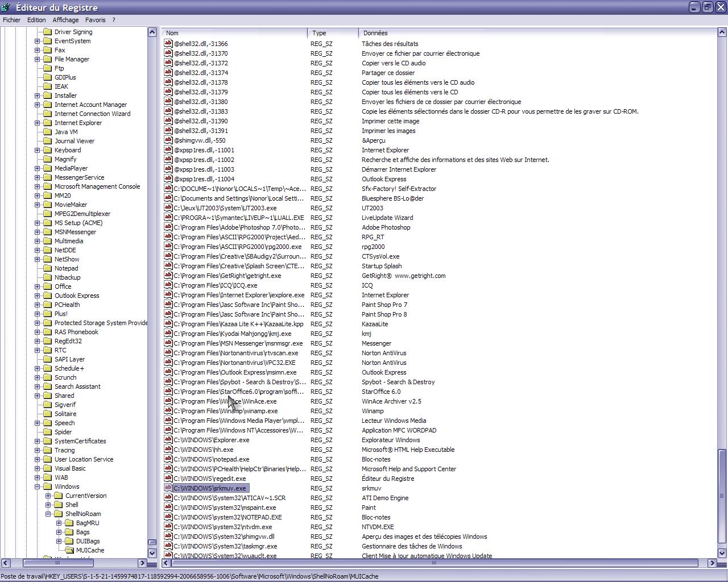
Task: Open the Edition menu
Action: click(x=36, y=20)
